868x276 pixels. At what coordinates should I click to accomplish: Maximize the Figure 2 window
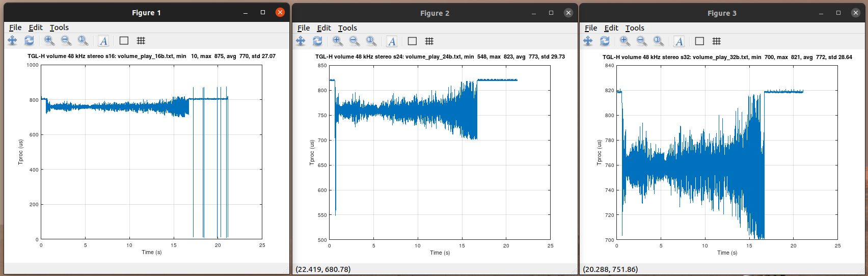pyautogui.click(x=551, y=13)
